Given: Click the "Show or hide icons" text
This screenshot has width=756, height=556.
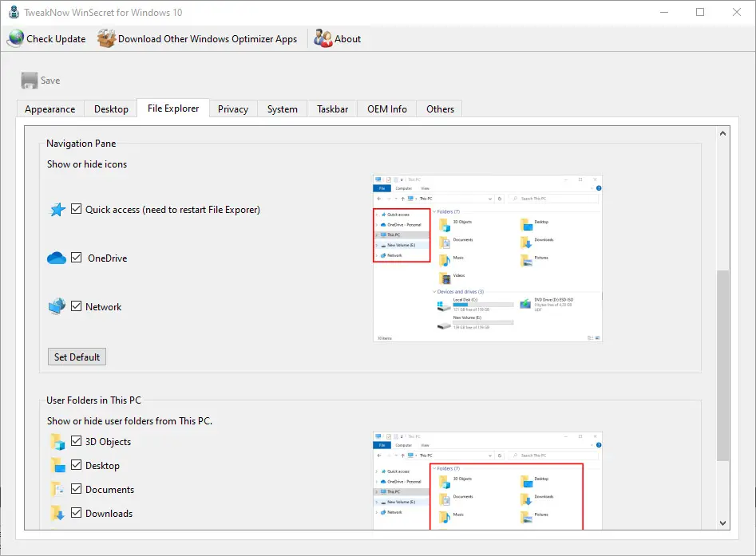Looking at the screenshot, I should click(87, 164).
